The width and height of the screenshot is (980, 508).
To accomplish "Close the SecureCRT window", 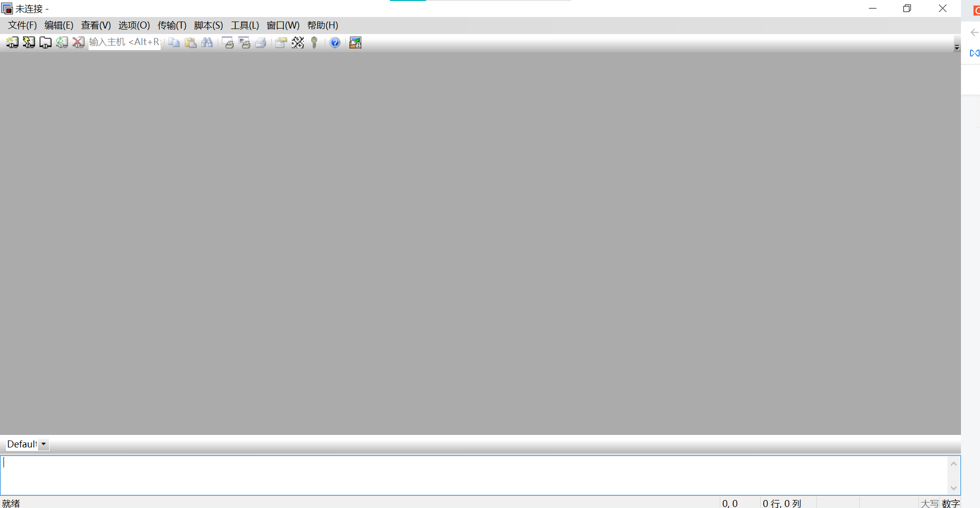I will (x=942, y=9).
